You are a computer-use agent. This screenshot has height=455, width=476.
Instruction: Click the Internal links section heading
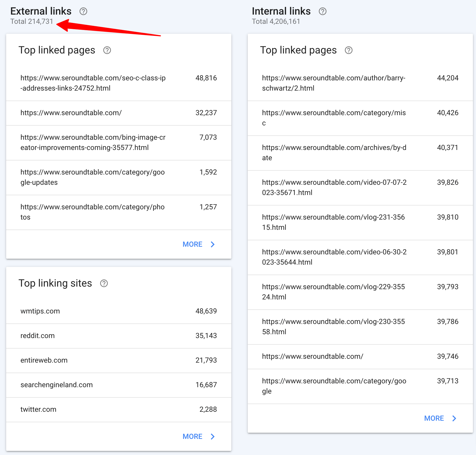point(281,11)
